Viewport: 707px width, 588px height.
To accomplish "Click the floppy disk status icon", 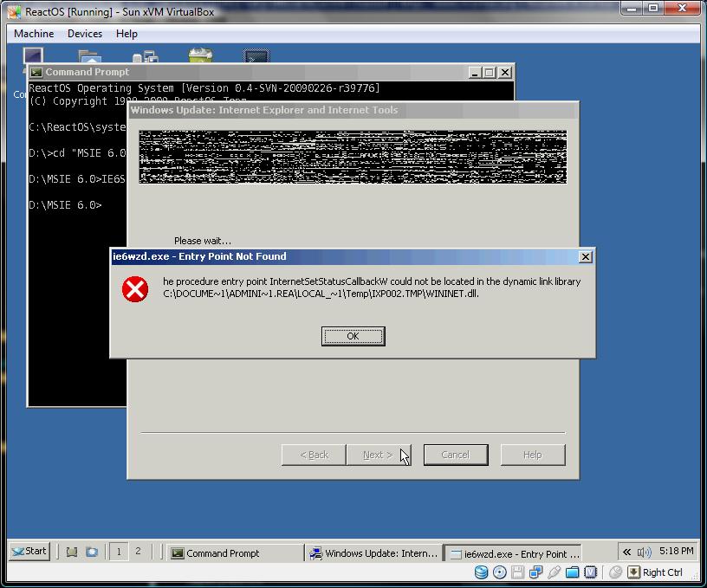I will click(517, 572).
